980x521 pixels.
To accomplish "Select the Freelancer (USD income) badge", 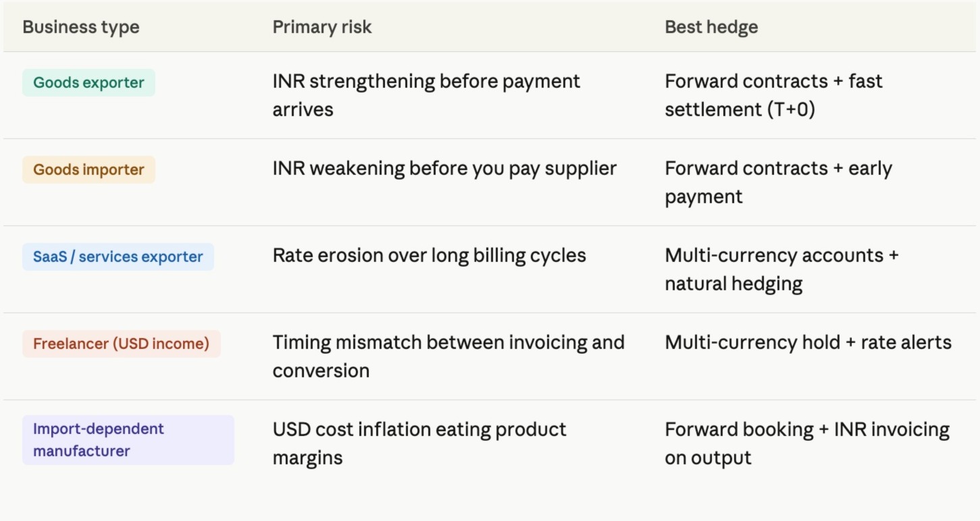I will (x=122, y=344).
